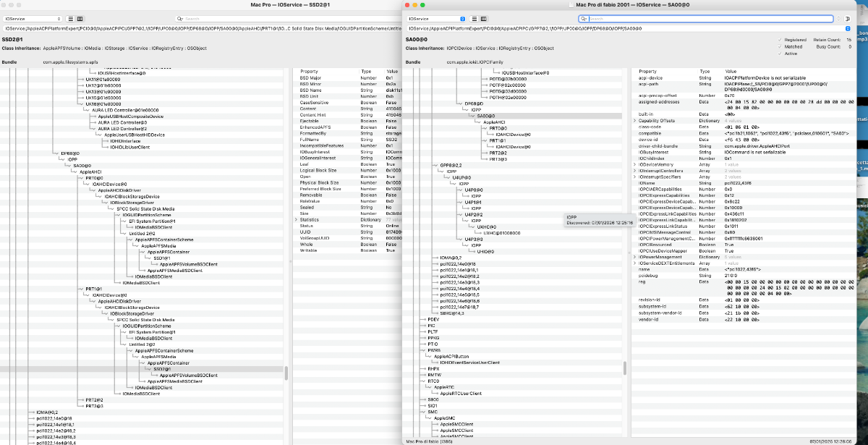This screenshot has height=445, width=868.
Task: Select list view in SSD2@1 window
Action: click(x=70, y=18)
